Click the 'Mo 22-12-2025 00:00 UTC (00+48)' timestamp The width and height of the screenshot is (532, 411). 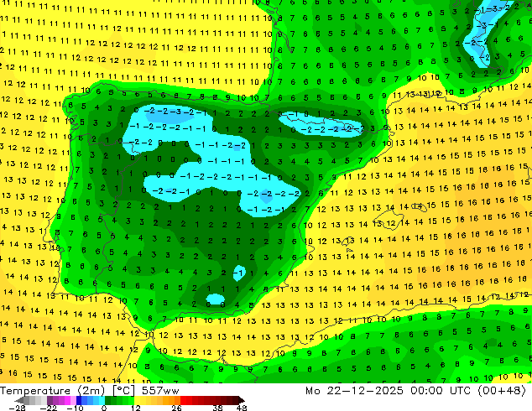[x=415, y=391]
